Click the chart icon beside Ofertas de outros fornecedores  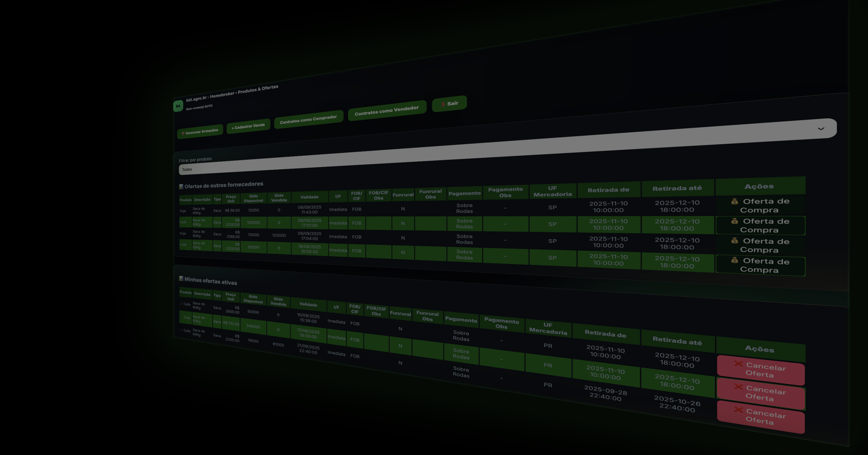pyautogui.click(x=181, y=186)
